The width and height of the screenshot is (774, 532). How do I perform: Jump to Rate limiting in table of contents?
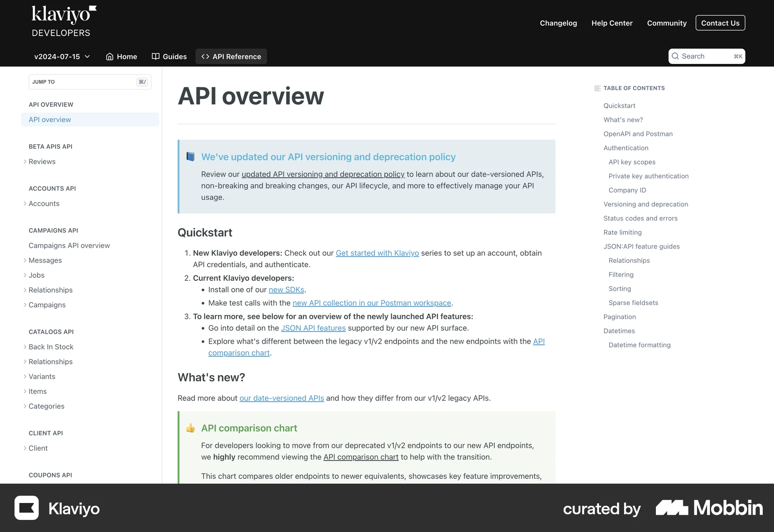click(x=622, y=232)
